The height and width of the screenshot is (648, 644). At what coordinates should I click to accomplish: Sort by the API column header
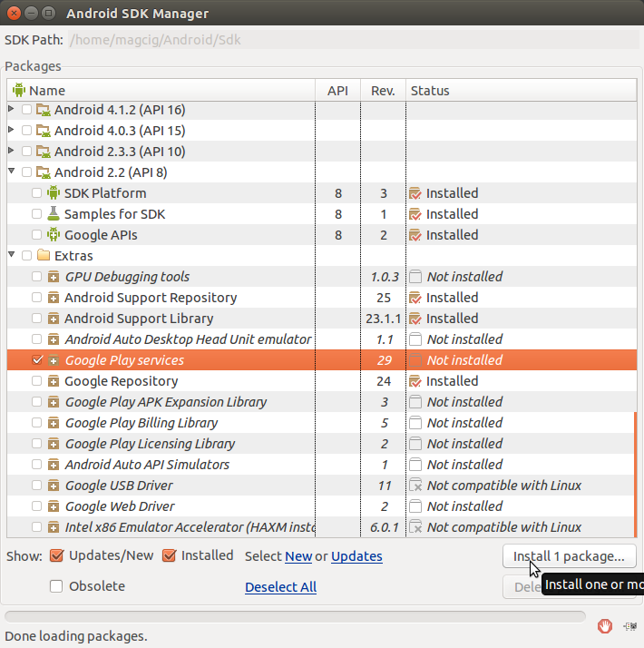[x=338, y=90]
